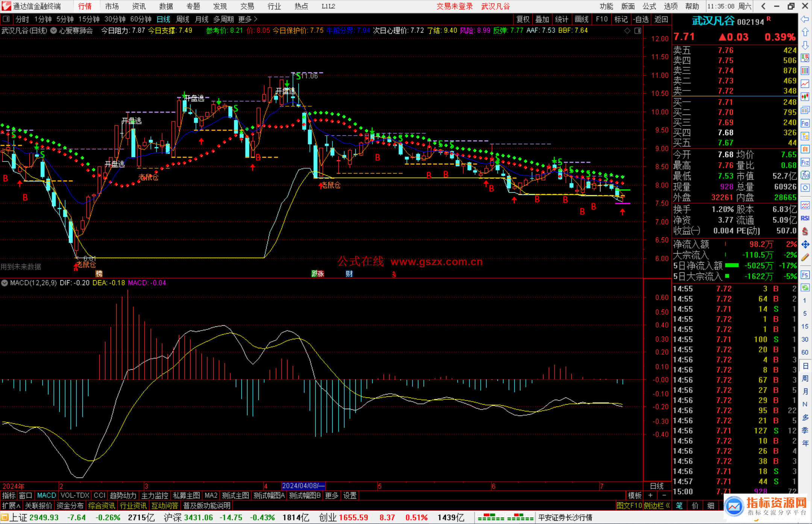Open the F12 icon in right sidebar
Screen dimensions: 812x524
point(805,162)
